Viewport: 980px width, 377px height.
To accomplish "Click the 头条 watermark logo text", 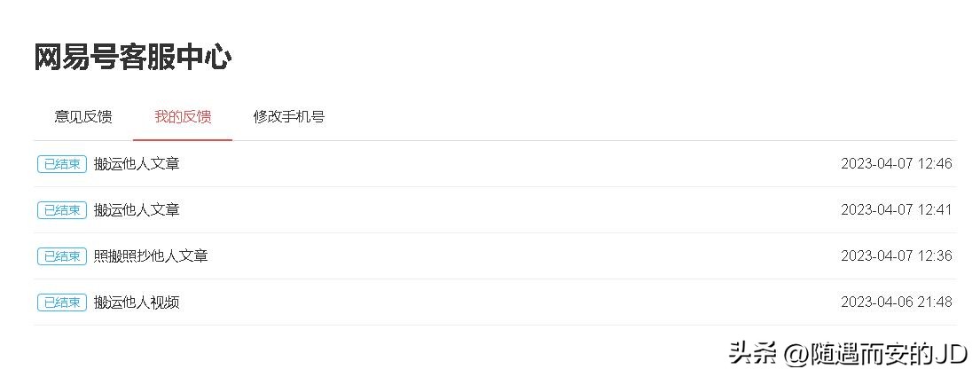I will 753,354.
